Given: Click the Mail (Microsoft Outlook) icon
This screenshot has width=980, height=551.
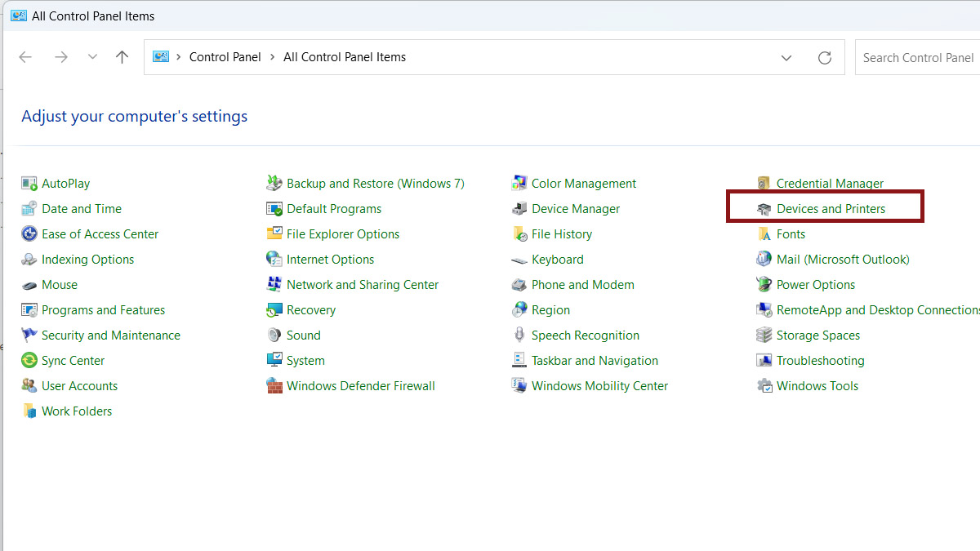Looking at the screenshot, I should (x=764, y=260).
